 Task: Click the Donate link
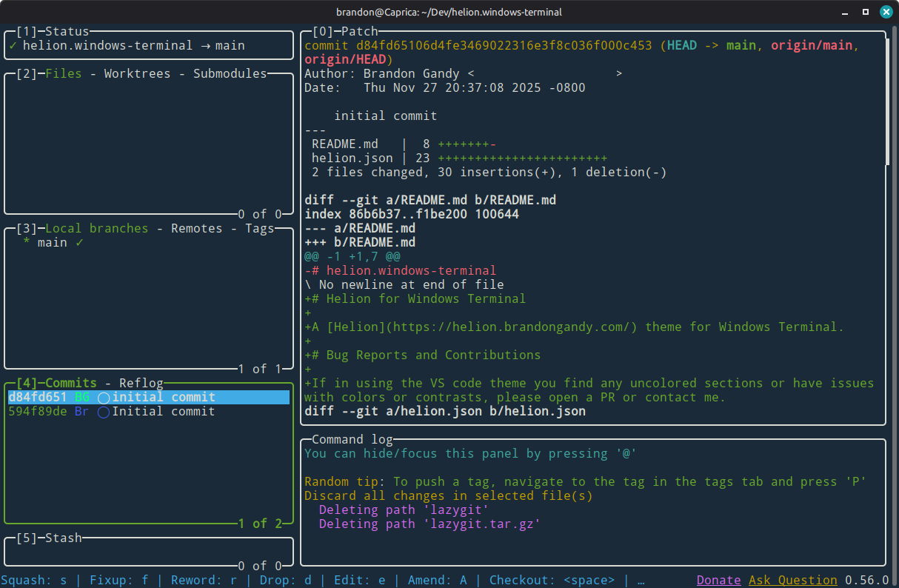[x=718, y=580]
